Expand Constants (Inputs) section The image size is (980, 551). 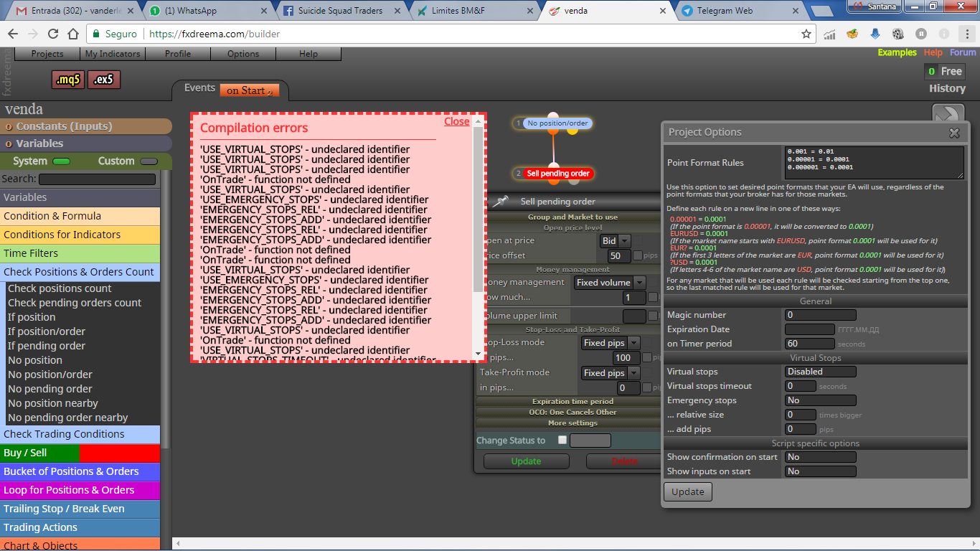click(x=85, y=126)
